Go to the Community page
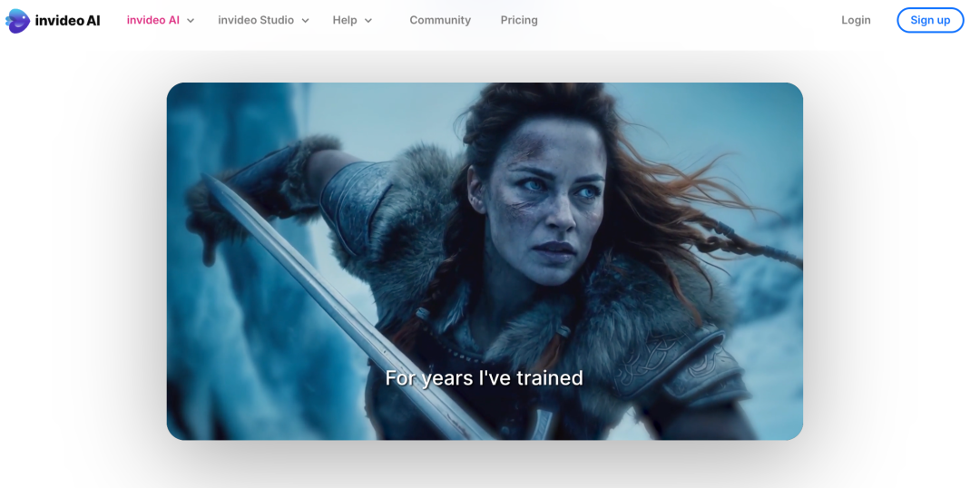980x488 pixels. pyautogui.click(x=440, y=20)
